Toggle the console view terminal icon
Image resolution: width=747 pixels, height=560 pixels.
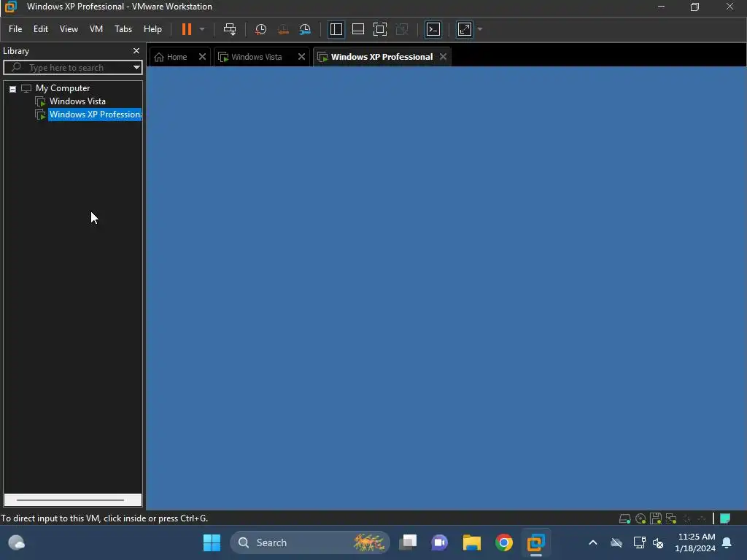point(433,29)
